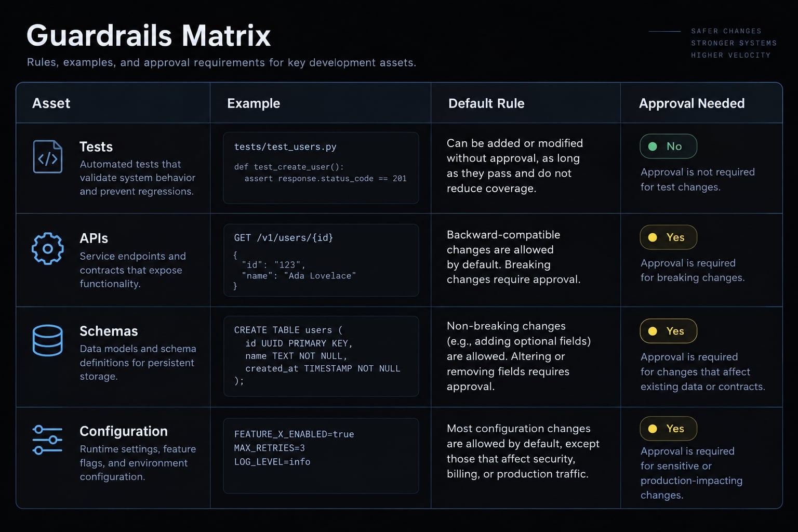The image size is (798, 532).
Task: Click the Default Rule column header
Action: (486, 103)
